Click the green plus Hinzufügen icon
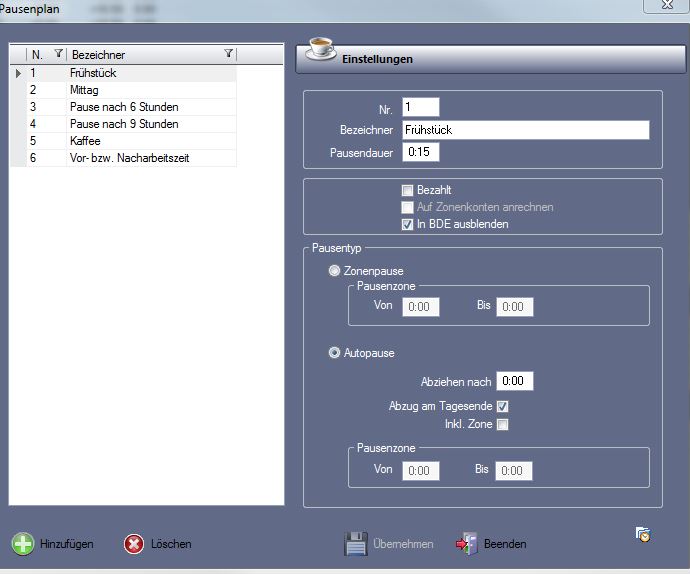The image size is (690, 574). click(23, 543)
